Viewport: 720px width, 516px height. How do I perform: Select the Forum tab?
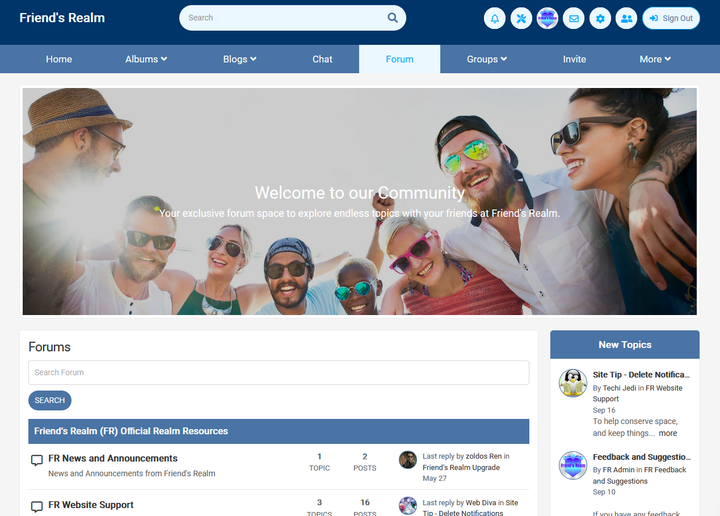coord(399,59)
